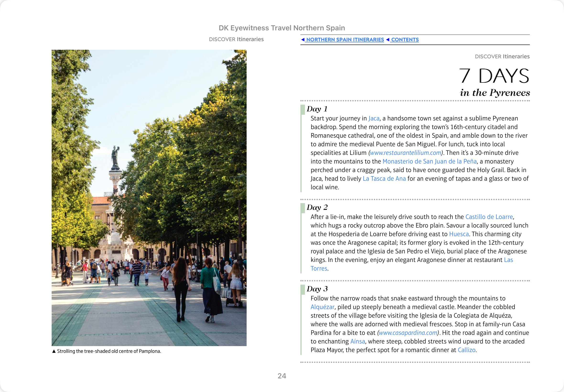Open the Castillo de Loarre link
Screen dimensions: 564x392
point(489,217)
